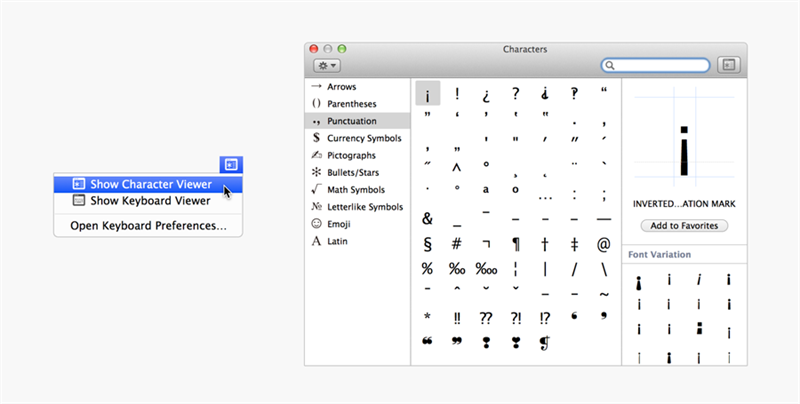Viewport: 800px width, 404px height.
Task: Select the plain exclamation mark character
Action: pyautogui.click(x=457, y=93)
